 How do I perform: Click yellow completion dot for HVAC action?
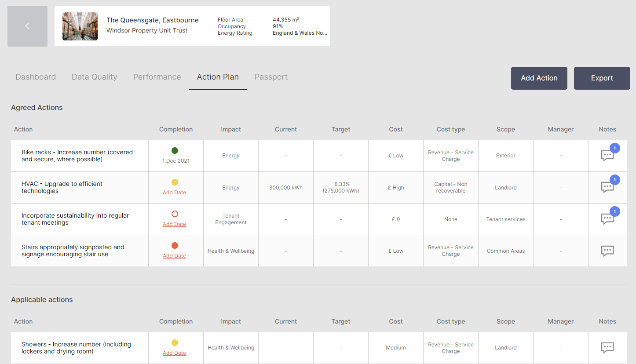(175, 182)
